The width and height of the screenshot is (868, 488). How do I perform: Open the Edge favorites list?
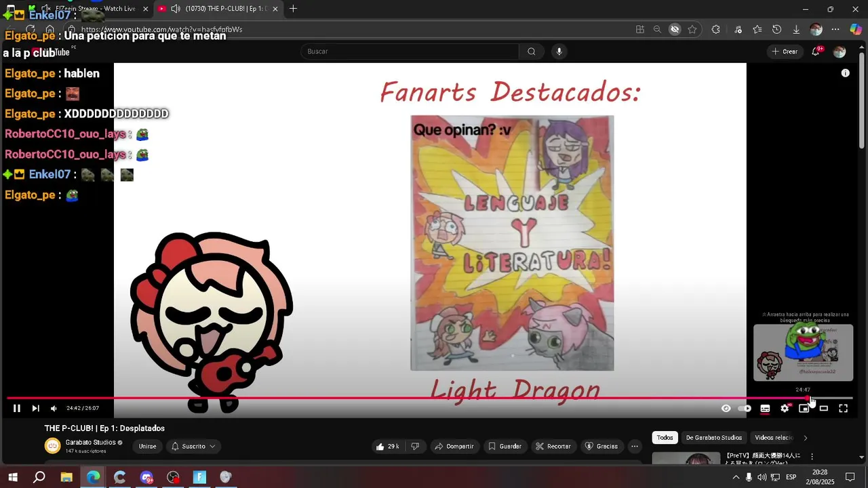coord(757,29)
